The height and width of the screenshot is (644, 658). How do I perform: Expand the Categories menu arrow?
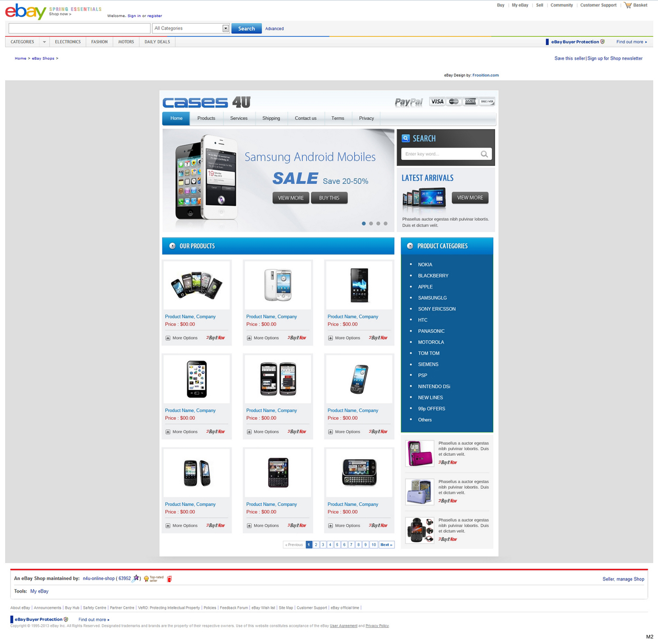click(x=44, y=42)
